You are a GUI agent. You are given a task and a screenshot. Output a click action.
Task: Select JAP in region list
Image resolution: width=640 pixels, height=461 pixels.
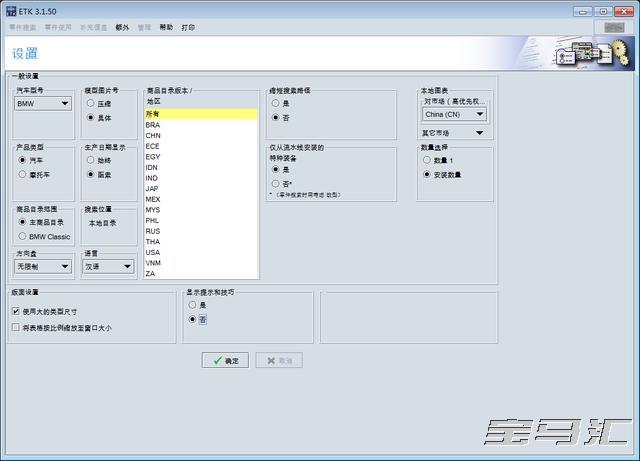201,189
